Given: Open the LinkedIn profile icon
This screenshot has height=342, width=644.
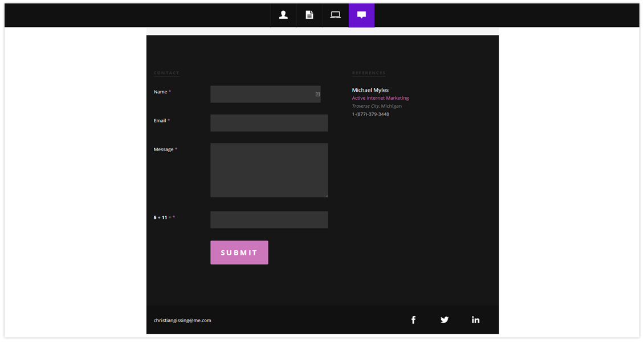Looking at the screenshot, I should [x=475, y=320].
